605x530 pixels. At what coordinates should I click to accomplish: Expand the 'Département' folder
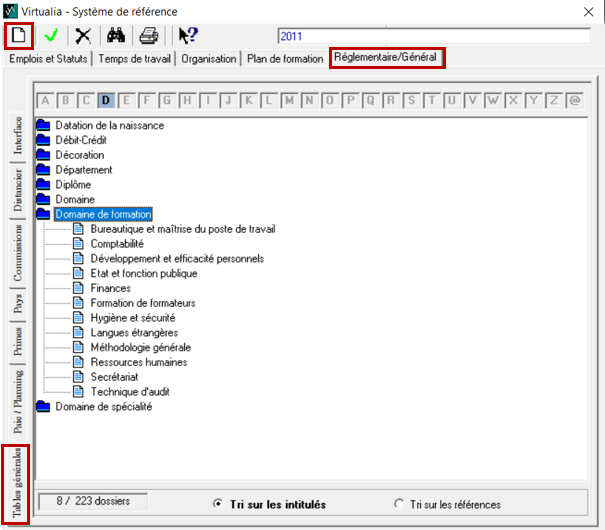[43, 170]
